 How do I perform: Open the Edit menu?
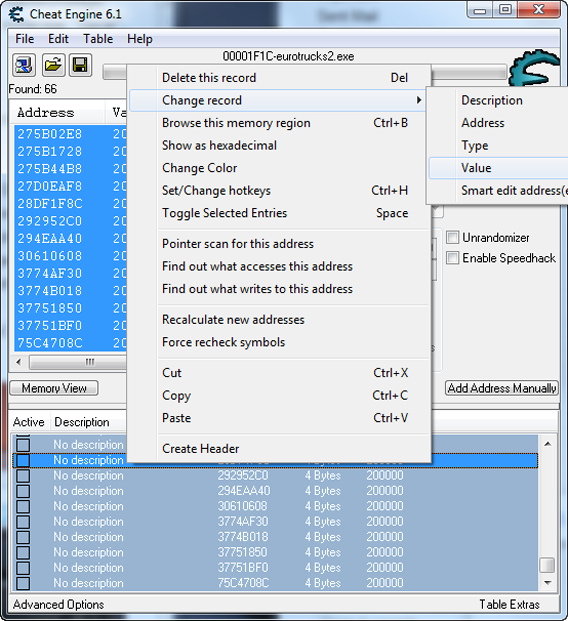click(58, 39)
